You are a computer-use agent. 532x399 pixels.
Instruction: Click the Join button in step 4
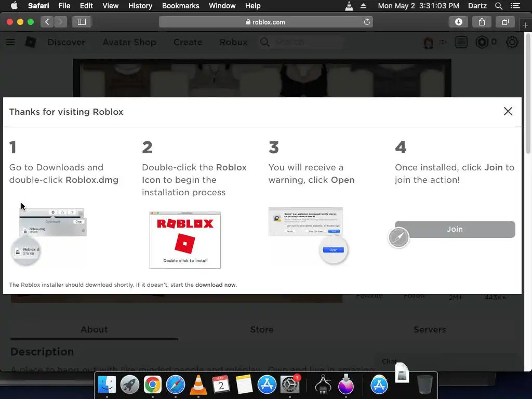[x=455, y=229]
